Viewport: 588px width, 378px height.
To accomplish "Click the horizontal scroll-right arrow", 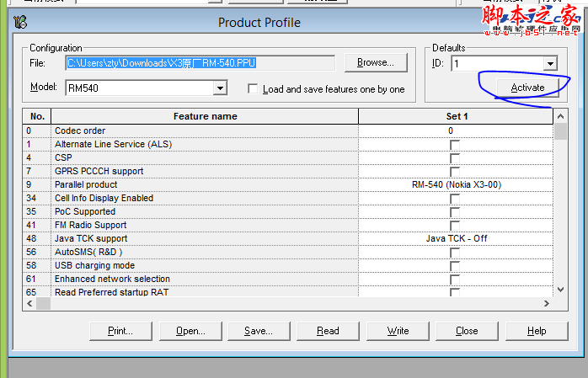I will (x=547, y=304).
